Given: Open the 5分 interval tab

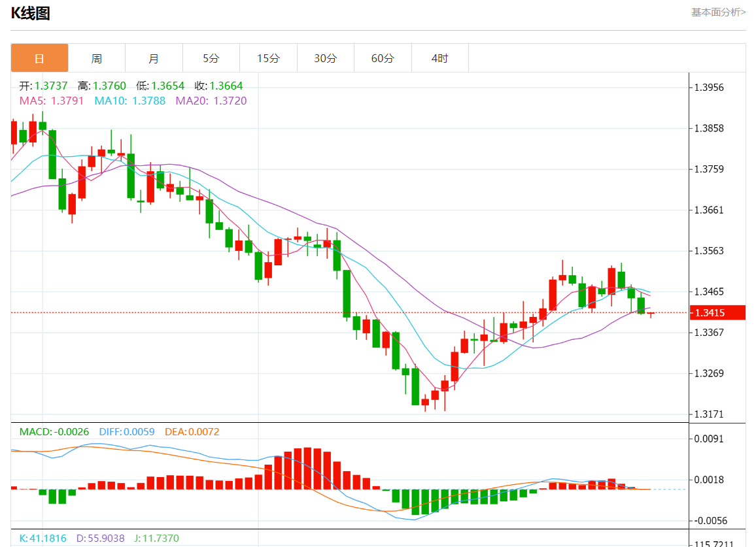Looking at the screenshot, I should [211, 58].
